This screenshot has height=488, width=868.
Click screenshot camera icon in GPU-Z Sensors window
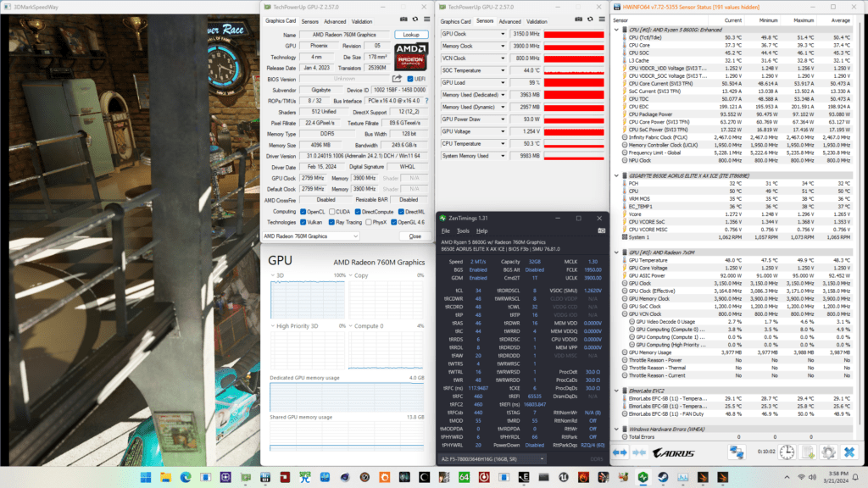(x=578, y=19)
